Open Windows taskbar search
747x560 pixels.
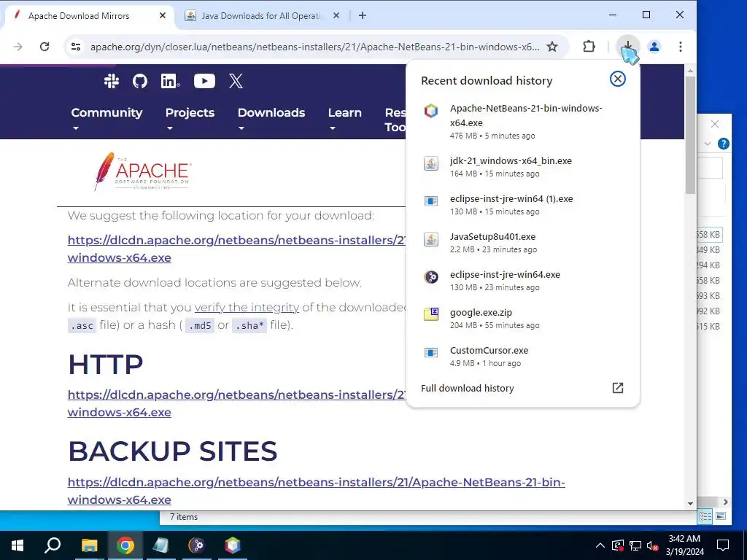coord(53,545)
